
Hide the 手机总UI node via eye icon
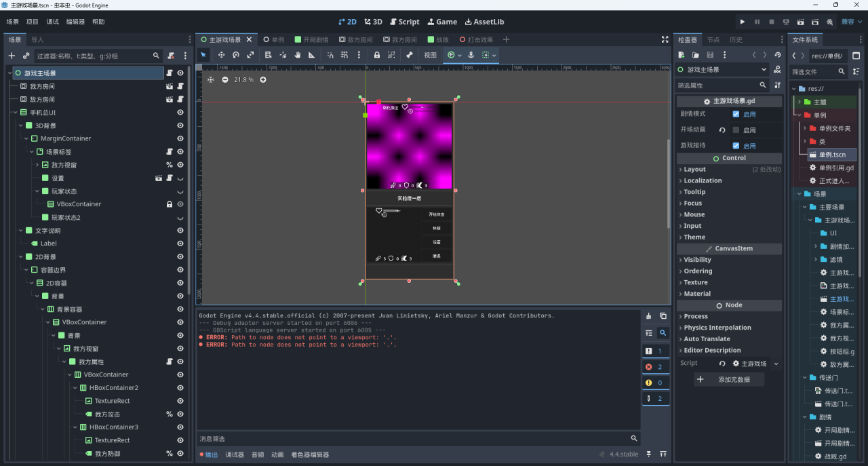point(180,113)
